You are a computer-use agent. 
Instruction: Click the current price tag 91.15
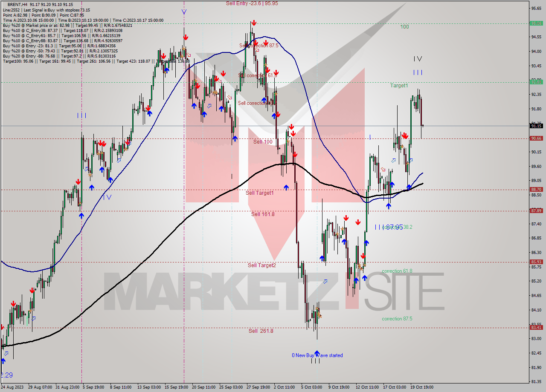[536, 126]
